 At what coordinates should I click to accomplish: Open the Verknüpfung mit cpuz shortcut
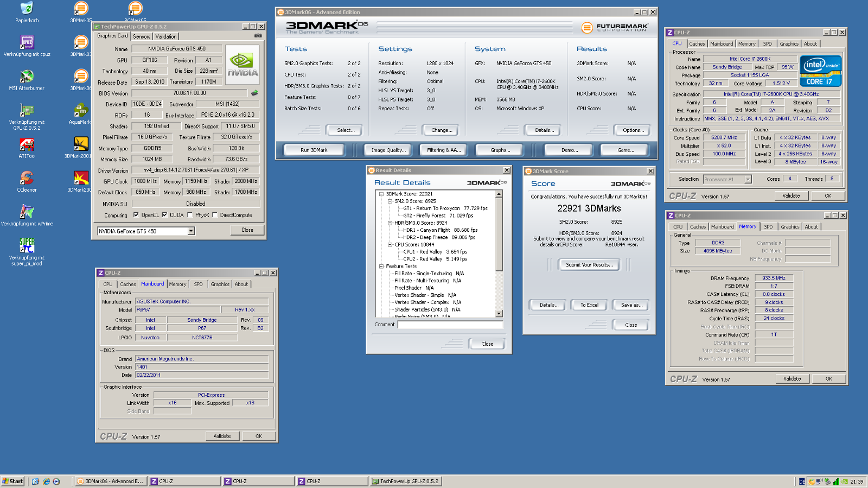27,46
